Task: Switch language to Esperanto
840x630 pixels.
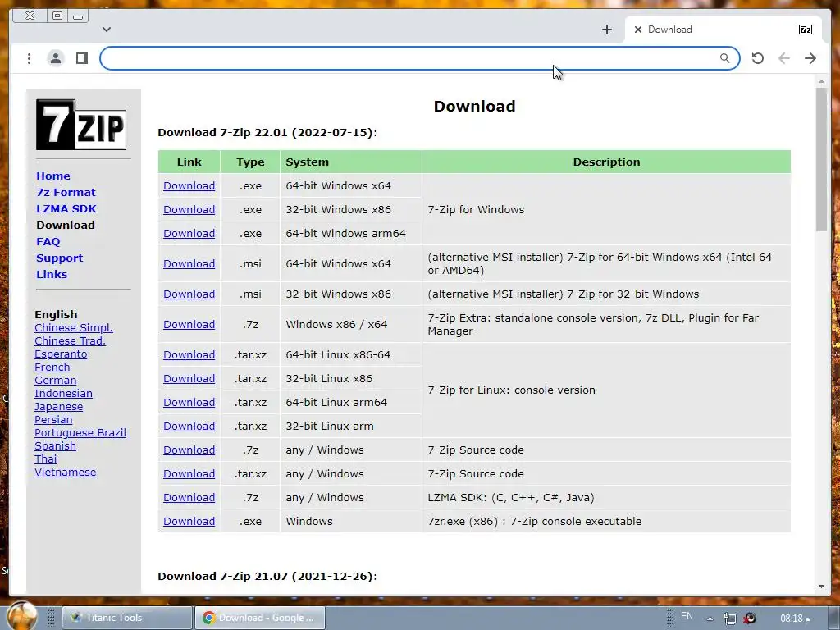Action: coord(61,354)
